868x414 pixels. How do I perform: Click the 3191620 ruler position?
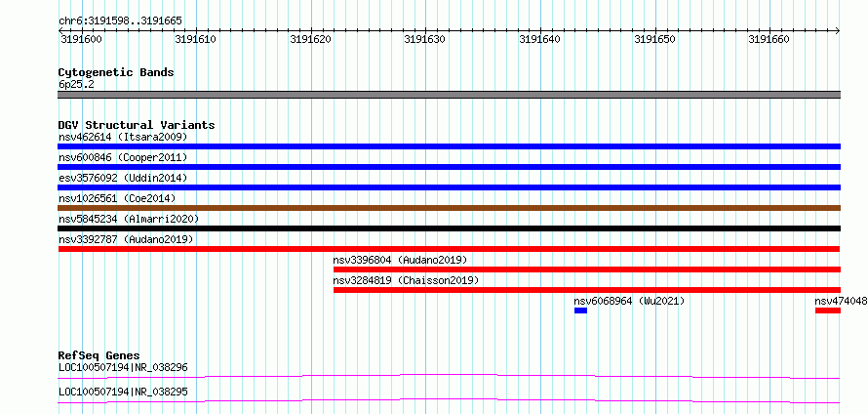click(x=310, y=39)
